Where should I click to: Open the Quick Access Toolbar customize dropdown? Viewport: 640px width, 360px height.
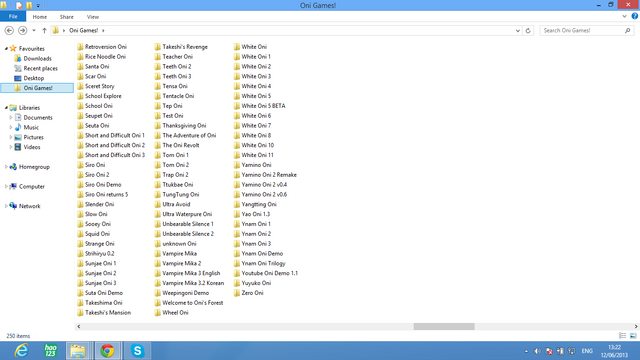[38, 6]
